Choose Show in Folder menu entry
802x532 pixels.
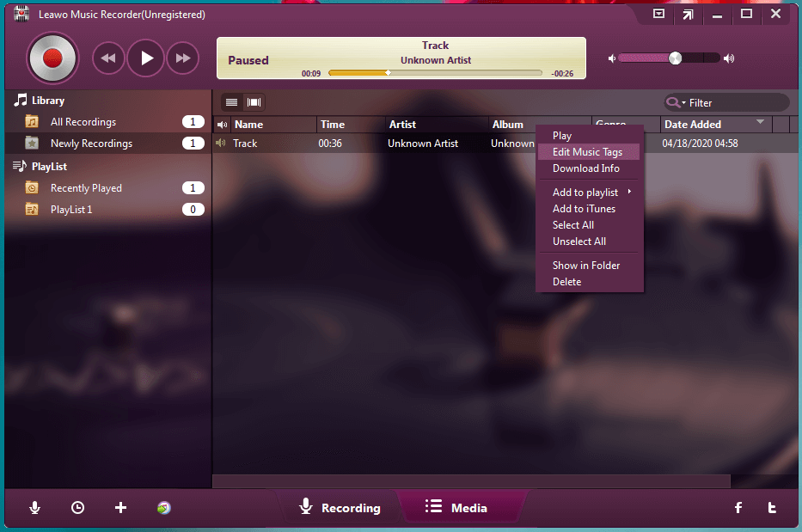(589, 266)
